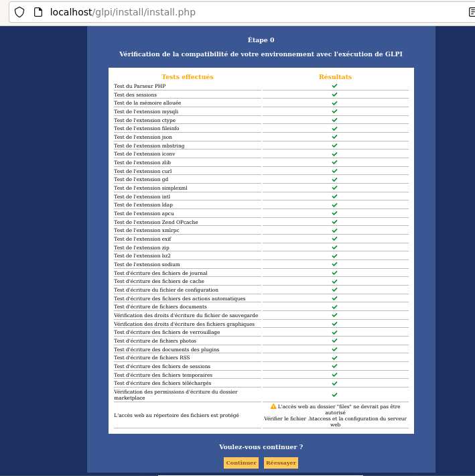Image resolution: width=475 pixels, height=476 pixels.
Task: Click the checkmark for extension exif
Action: click(334, 239)
